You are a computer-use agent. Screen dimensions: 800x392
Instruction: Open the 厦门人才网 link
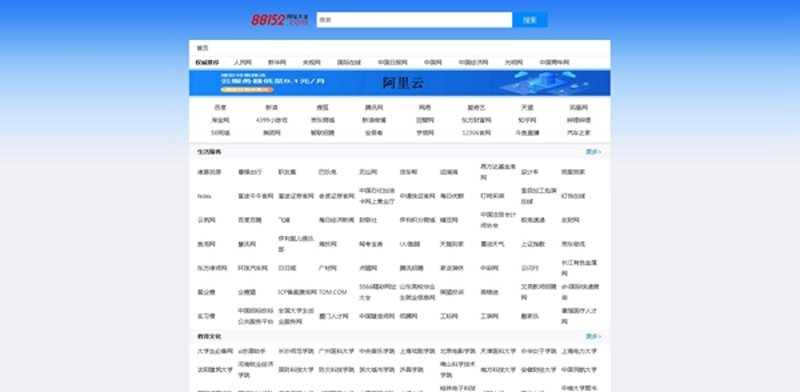point(333,316)
